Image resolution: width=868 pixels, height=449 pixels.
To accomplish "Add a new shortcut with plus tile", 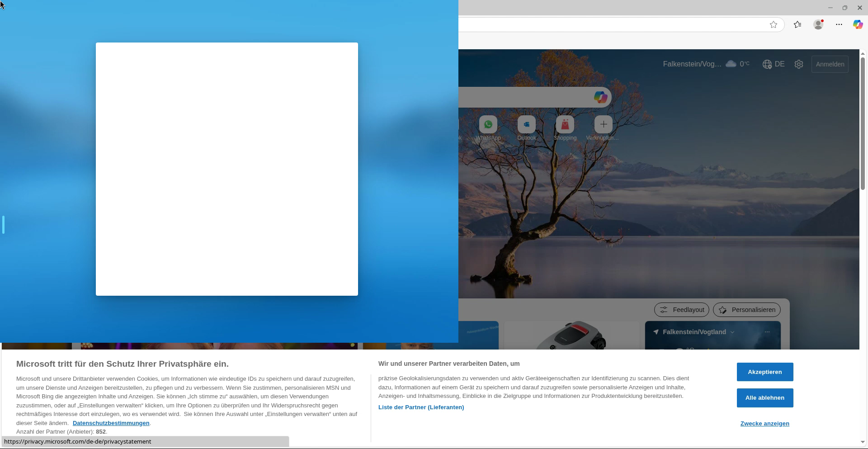I will click(603, 125).
